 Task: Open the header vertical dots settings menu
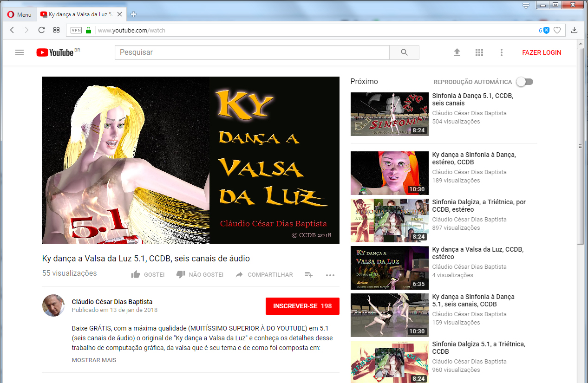pos(502,52)
